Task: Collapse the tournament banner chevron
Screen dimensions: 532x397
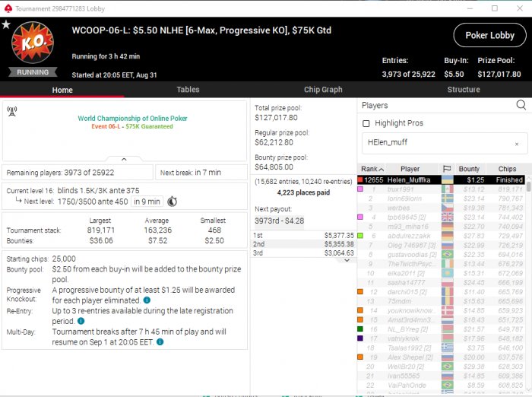Action: click(x=124, y=159)
